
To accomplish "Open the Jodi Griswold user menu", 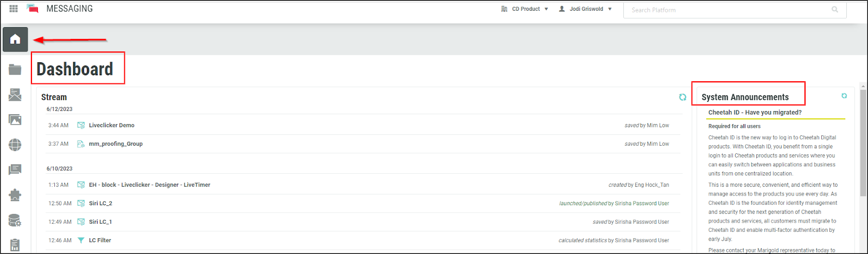I will click(x=586, y=9).
